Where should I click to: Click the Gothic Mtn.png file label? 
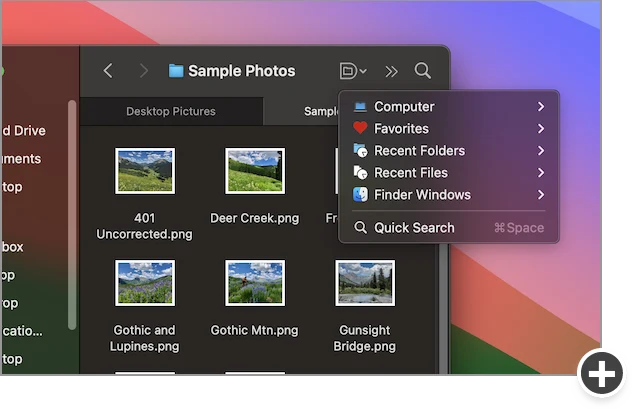coord(254,330)
